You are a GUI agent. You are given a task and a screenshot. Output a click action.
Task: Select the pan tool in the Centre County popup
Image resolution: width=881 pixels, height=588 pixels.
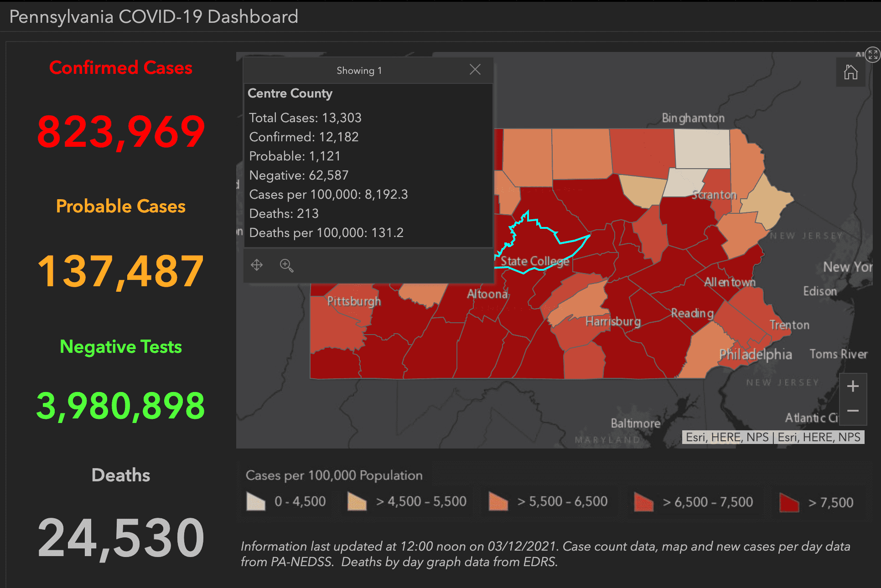click(x=257, y=265)
